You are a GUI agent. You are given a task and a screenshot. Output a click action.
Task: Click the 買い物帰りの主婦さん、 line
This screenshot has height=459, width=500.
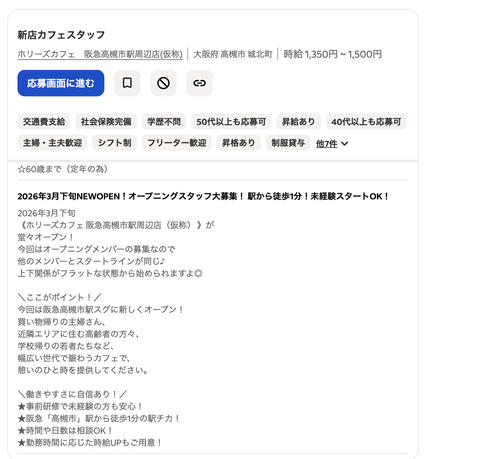pos(61,322)
